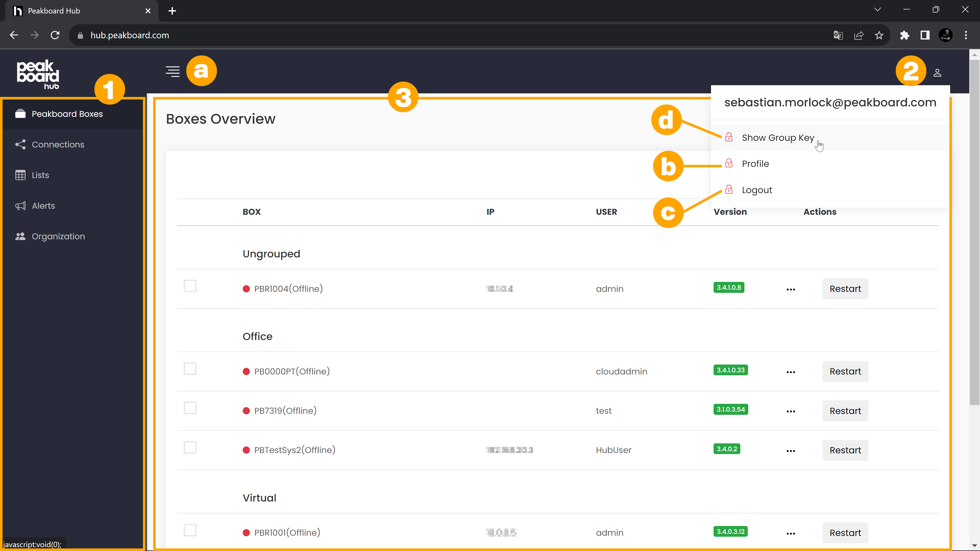This screenshot has width=980, height=551.
Task: Open the PBTestSys2(Offline) box link
Action: (295, 450)
